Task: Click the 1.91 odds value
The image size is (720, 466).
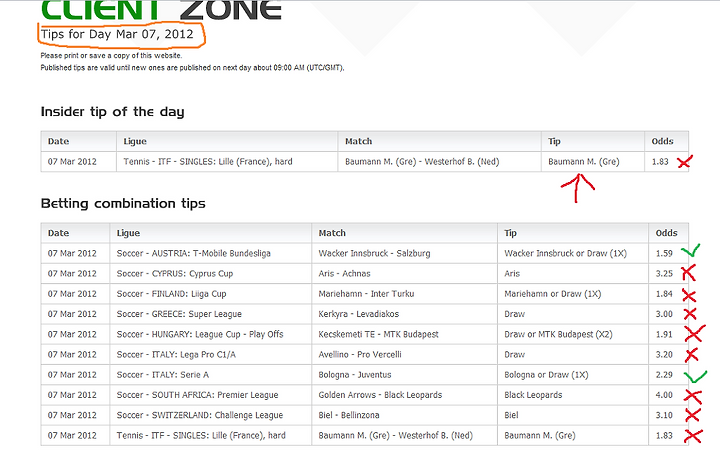Action: (664, 334)
